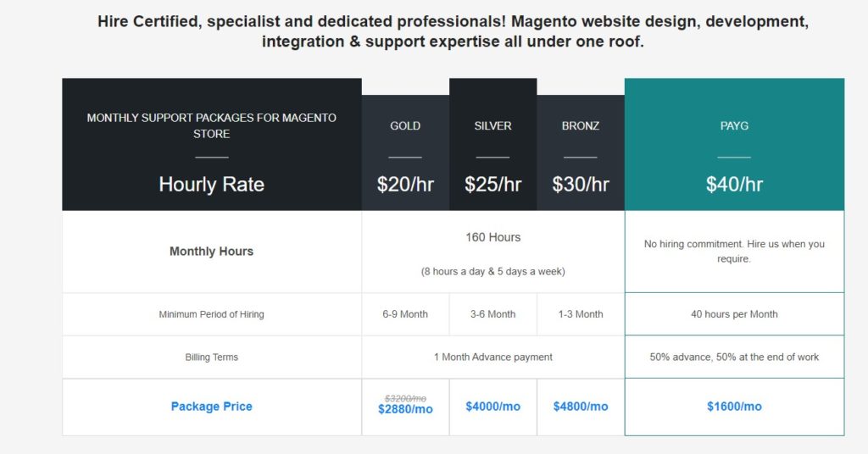Select the 1-3 Month hiring period cell

(x=581, y=314)
